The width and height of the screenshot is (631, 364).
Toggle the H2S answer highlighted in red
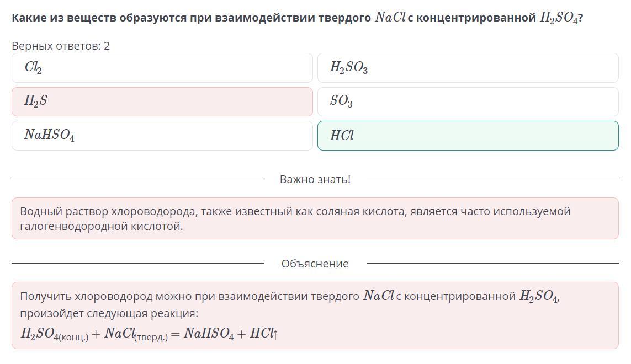click(x=162, y=102)
